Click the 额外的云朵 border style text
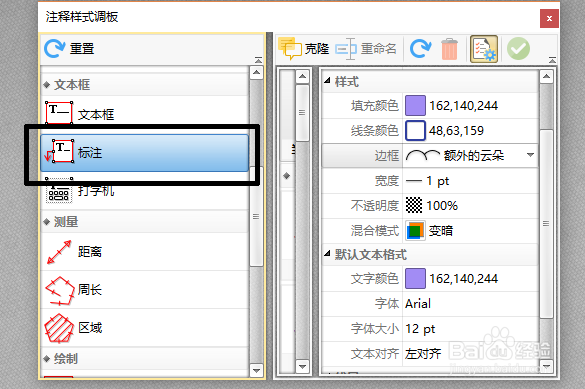This screenshot has height=389, width=585. [x=474, y=155]
